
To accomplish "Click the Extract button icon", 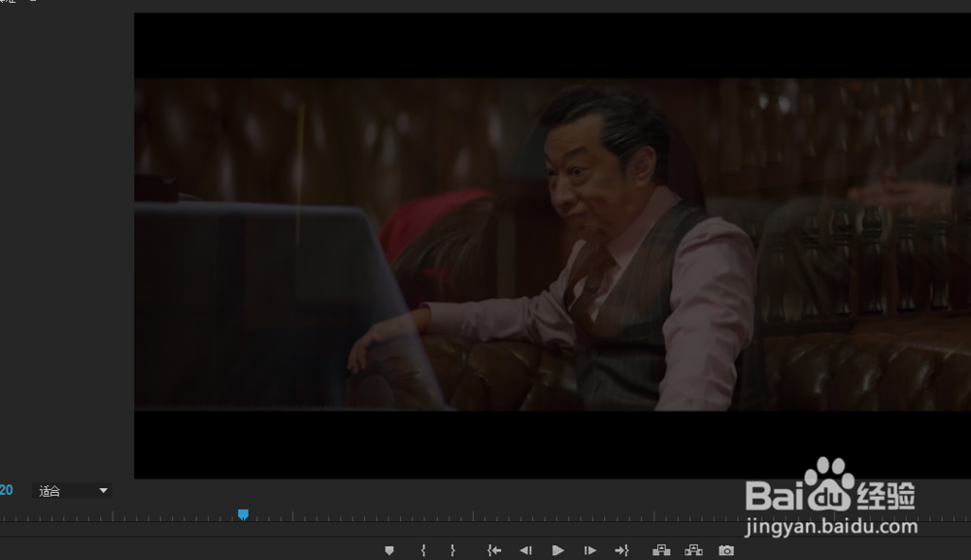I will 693,550.
